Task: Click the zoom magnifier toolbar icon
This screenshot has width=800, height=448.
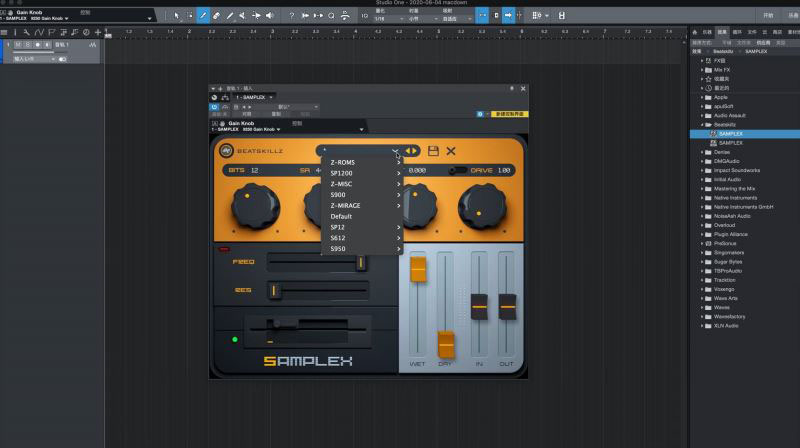Action: point(332,16)
